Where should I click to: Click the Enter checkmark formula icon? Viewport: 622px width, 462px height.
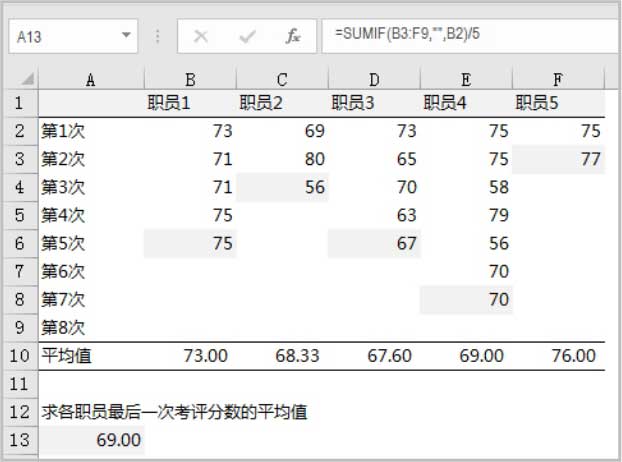click(x=247, y=36)
